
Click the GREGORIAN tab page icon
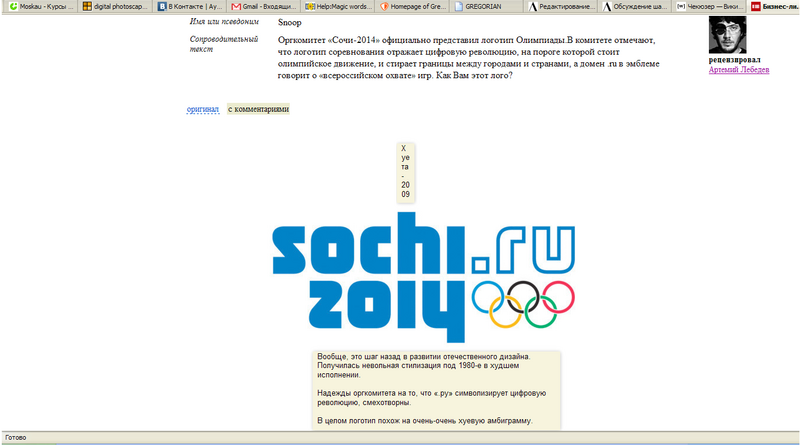pos(459,7)
